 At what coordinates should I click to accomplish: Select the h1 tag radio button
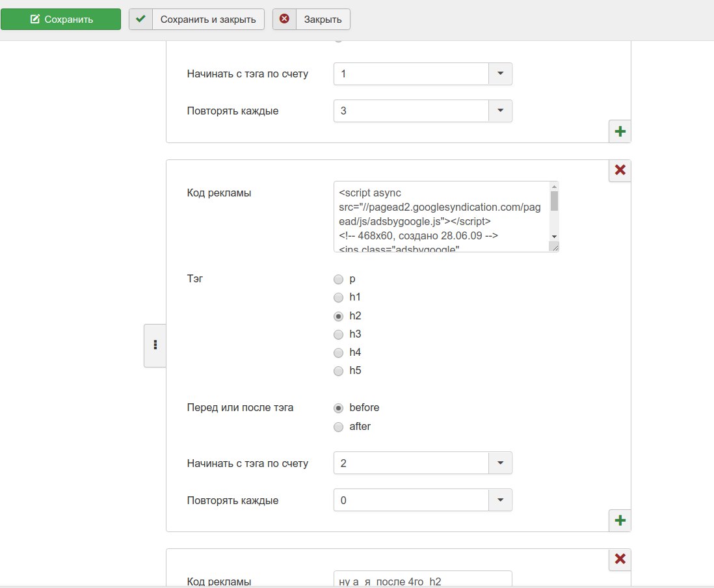click(x=338, y=297)
